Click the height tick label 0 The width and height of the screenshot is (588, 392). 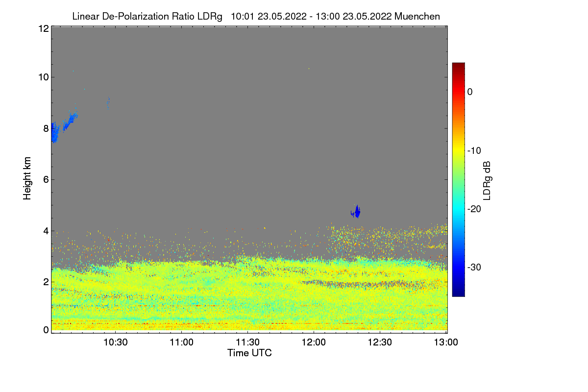[46, 330]
